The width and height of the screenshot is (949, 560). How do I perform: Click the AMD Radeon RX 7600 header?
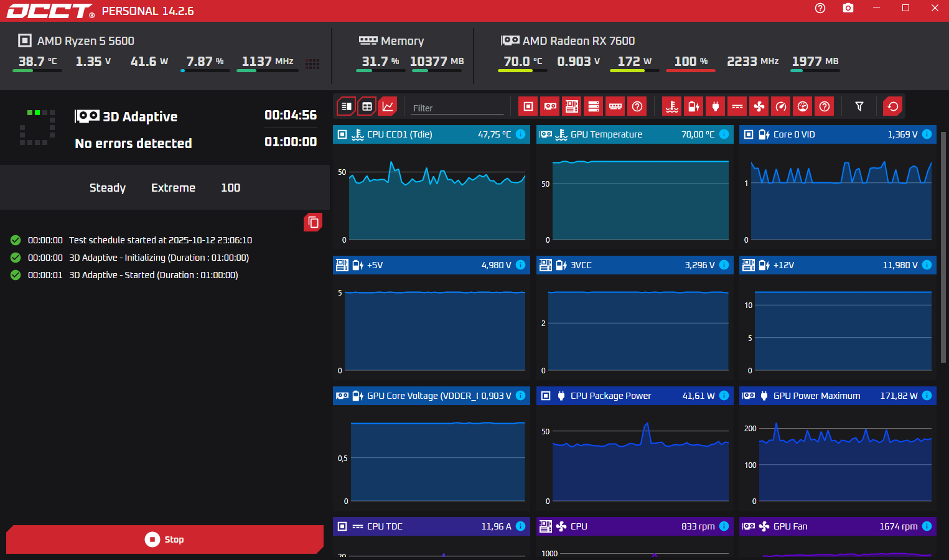(x=579, y=41)
